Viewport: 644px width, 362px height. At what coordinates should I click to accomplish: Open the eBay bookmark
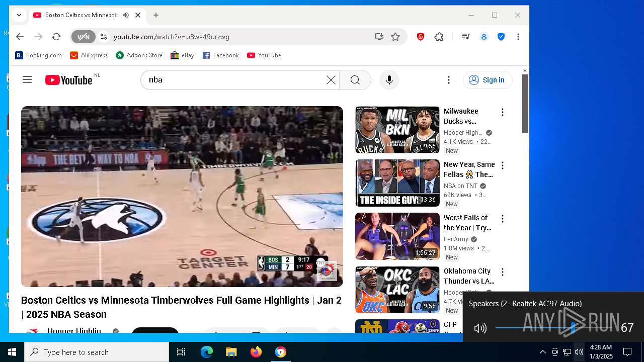(183, 55)
